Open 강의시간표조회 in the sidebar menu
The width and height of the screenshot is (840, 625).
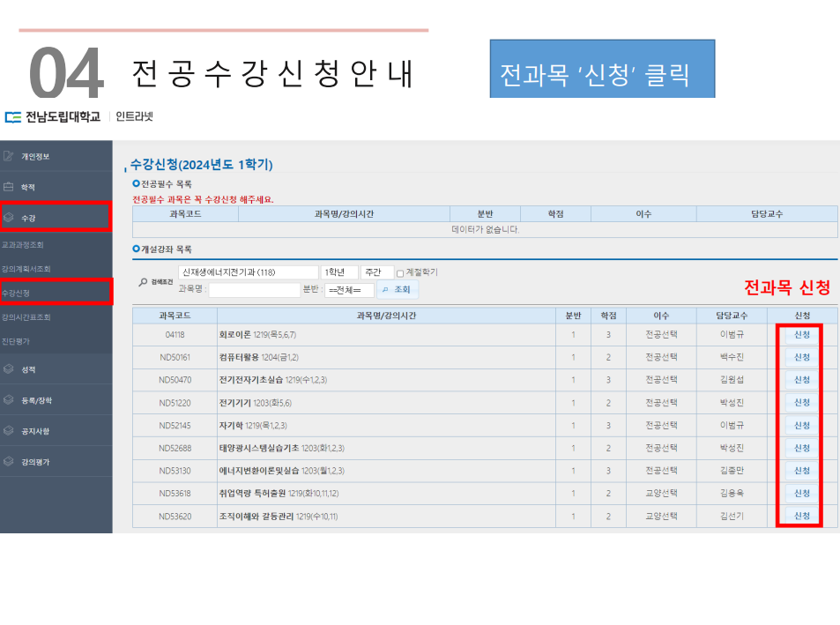tap(26, 316)
